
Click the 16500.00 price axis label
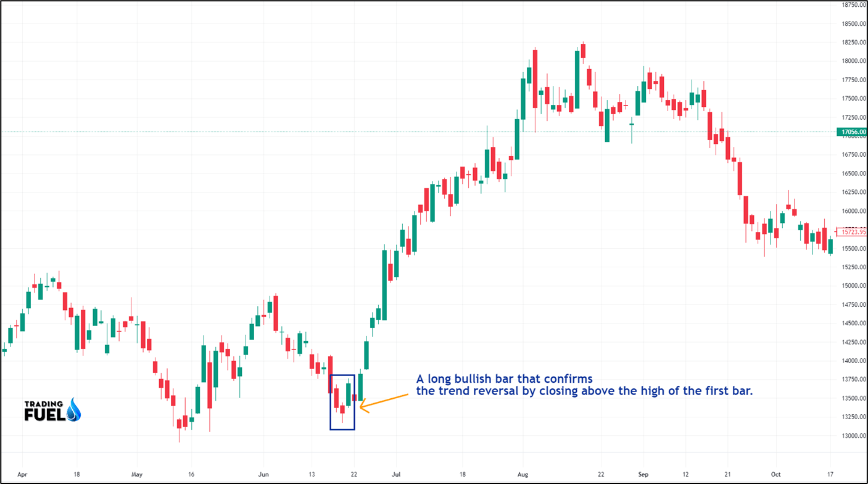pyautogui.click(x=854, y=173)
